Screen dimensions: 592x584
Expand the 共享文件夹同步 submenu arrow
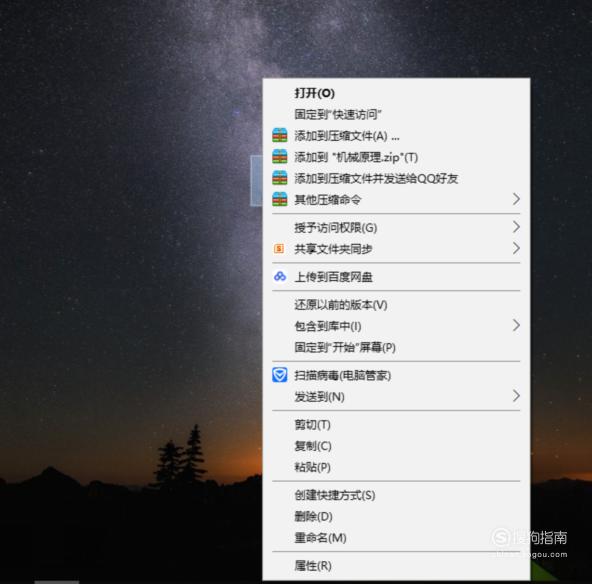[516, 248]
